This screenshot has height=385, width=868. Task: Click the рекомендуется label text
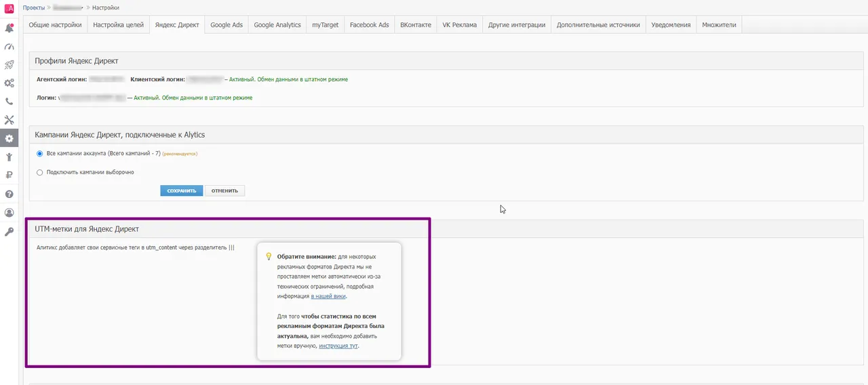(x=180, y=154)
